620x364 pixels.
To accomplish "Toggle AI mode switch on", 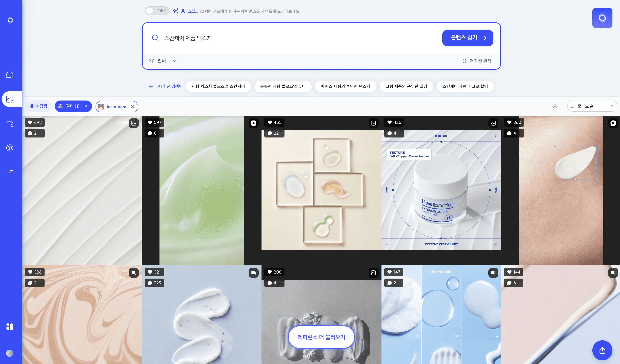I will pyautogui.click(x=157, y=11).
